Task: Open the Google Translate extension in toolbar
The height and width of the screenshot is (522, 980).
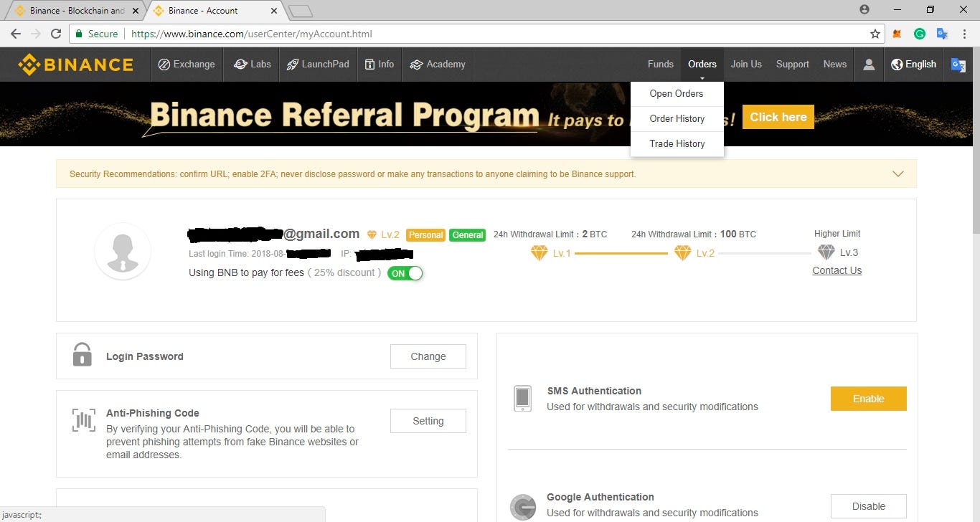Action: [943, 34]
